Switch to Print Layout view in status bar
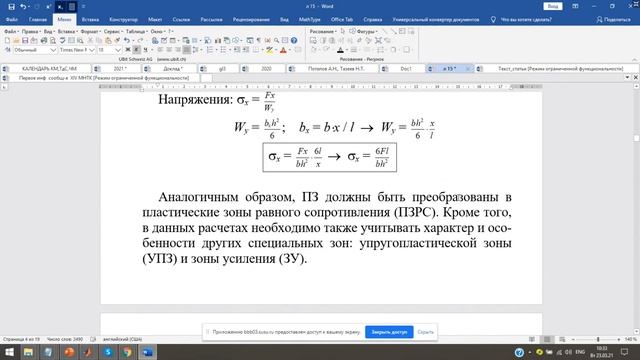640x360 pixels. (547, 339)
